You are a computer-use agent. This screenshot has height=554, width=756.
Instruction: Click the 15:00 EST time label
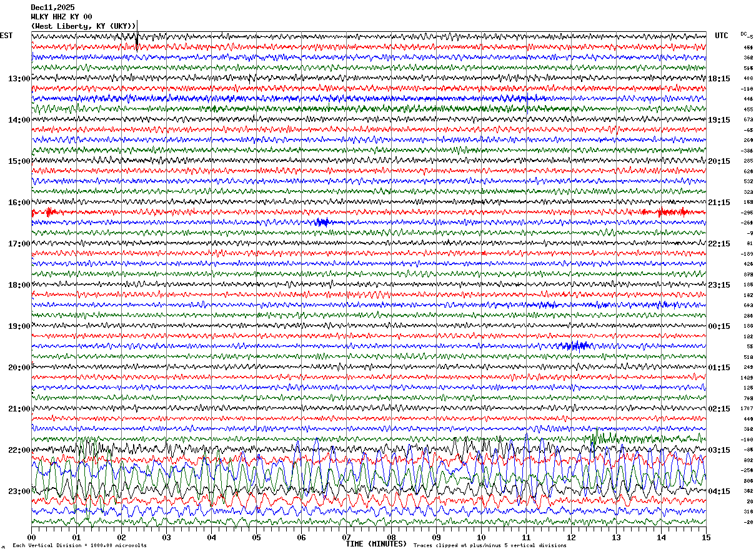click(x=19, y=161)
